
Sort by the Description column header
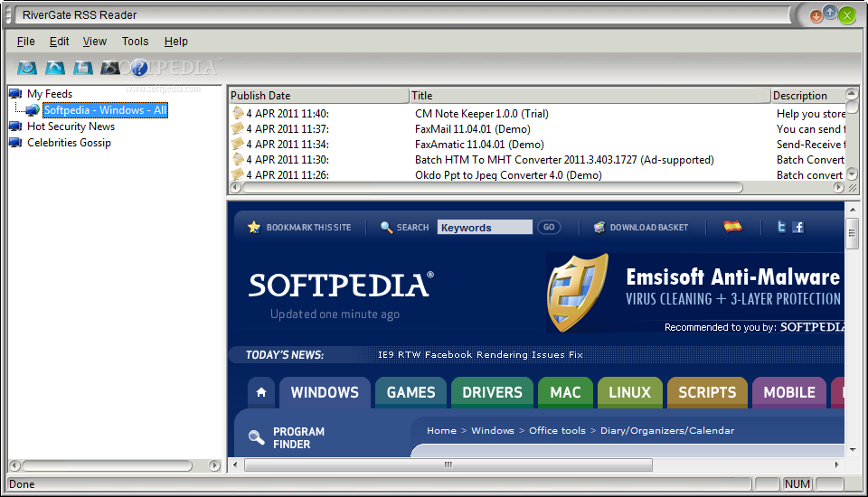point(808,96)
